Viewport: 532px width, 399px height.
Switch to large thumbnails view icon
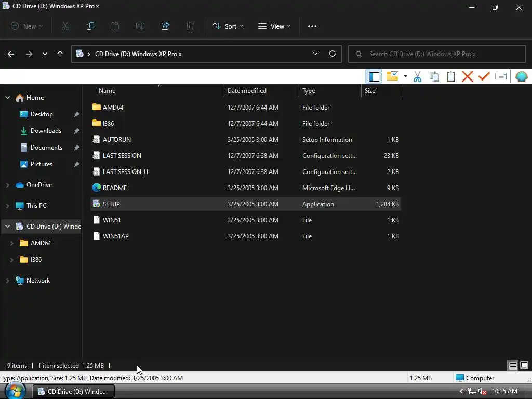pos(524,365)
